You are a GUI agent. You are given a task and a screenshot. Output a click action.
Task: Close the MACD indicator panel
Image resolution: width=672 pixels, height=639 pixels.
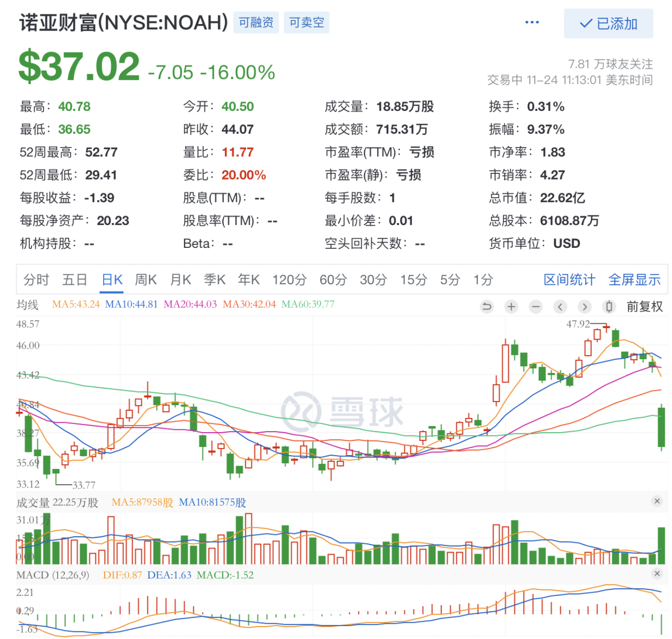tap(657, 574)
